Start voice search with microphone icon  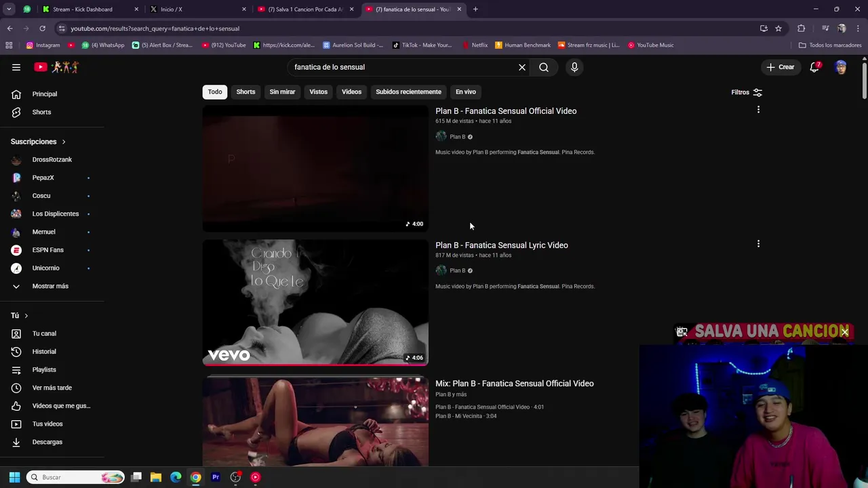click(574, 67)
